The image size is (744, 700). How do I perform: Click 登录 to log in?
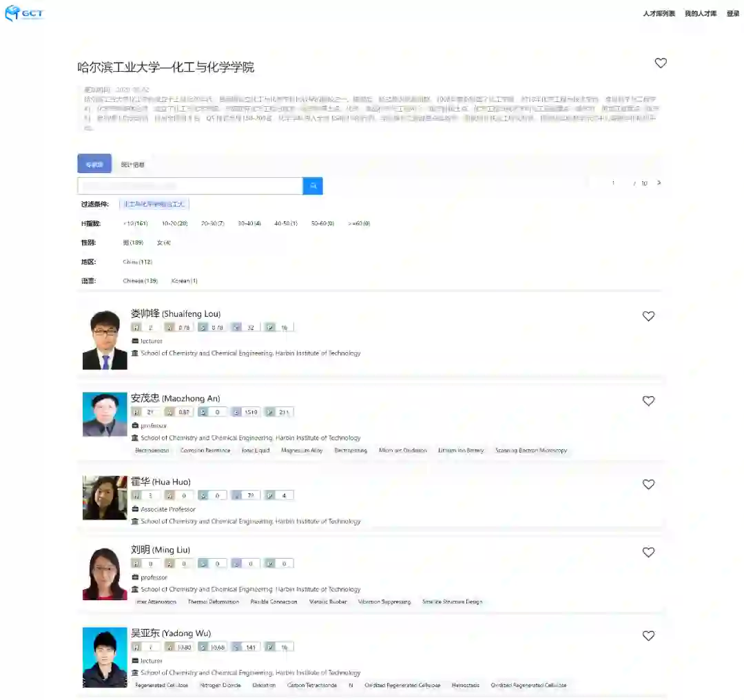click(732, 13)
